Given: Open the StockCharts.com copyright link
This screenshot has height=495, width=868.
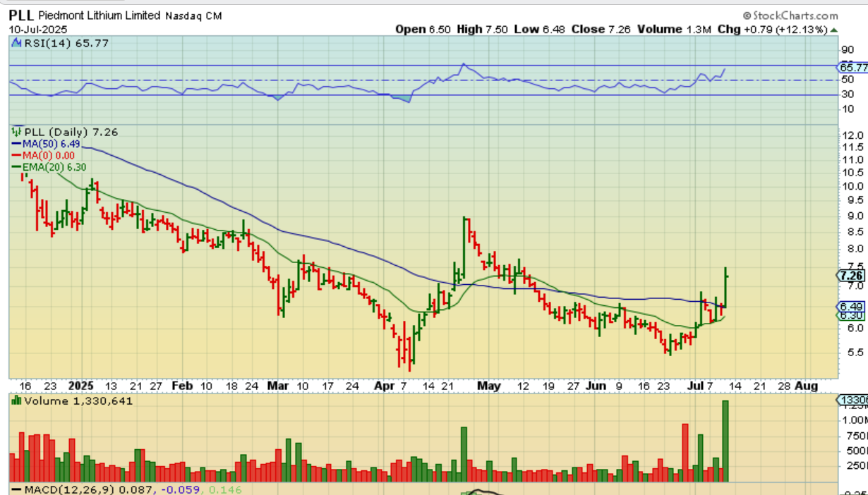Looking at the screenshot, I should [790, 15].
